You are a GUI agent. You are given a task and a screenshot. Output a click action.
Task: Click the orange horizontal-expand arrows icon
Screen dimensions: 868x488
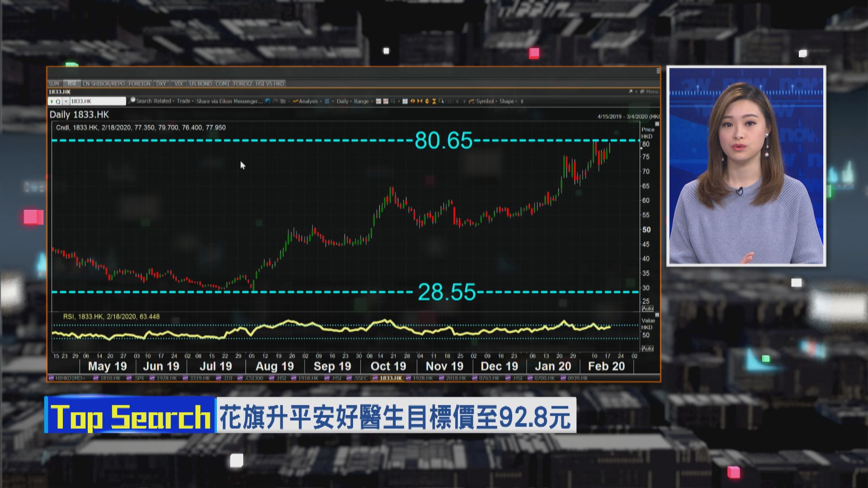coord(412,101)
